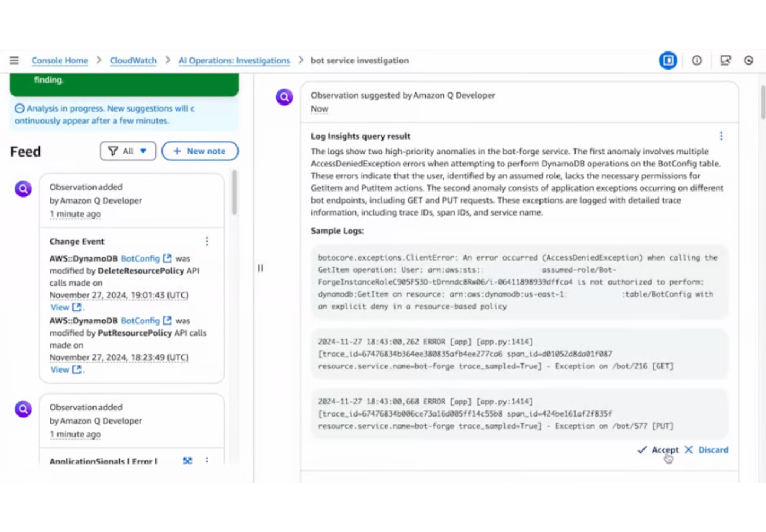The width and height of the screenshot is (766, 532).
Task: Open kebab menu of Change Event card
Action: [x=207, y=241]
